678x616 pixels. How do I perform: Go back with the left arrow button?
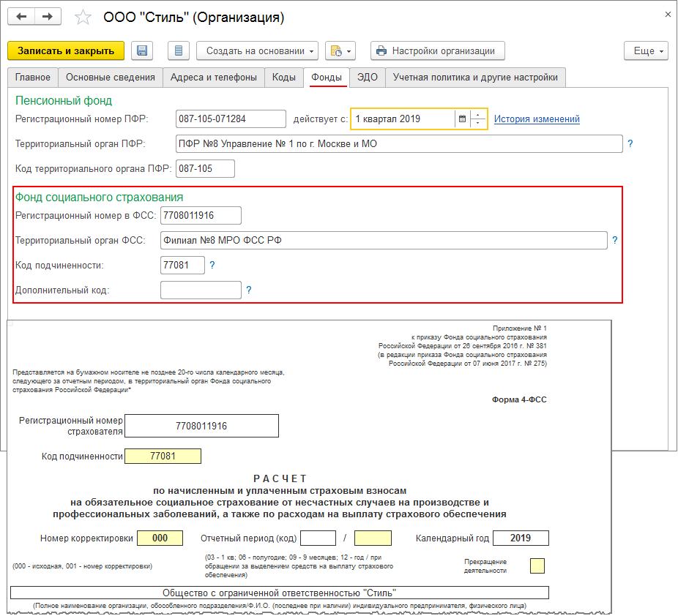pyautogui.click(x=21, y=17)
